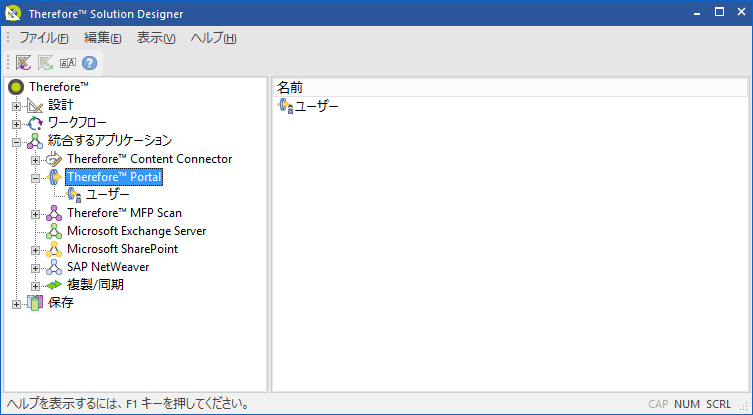
Task: Select Microsoft SharePoint label
Action: [122, 249]
